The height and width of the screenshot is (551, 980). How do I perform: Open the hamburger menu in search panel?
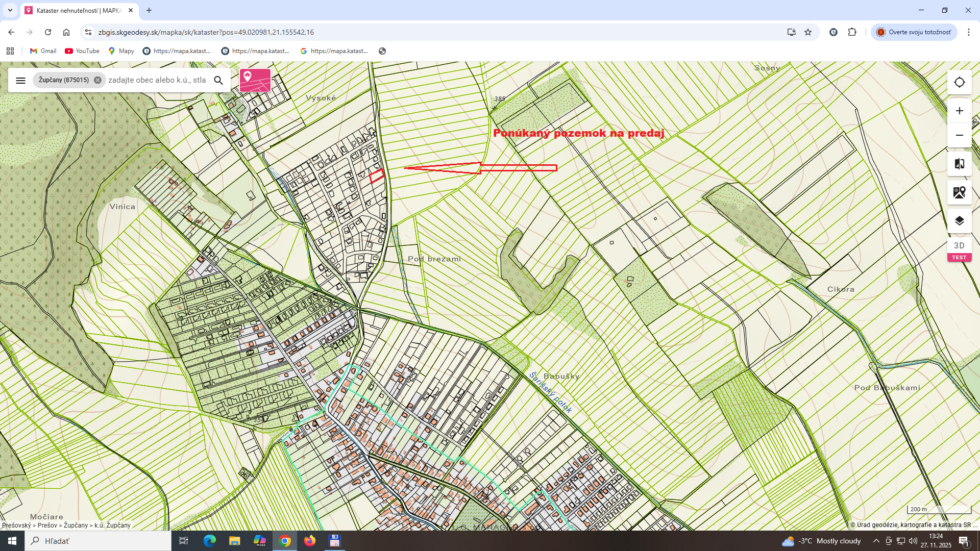20,80
